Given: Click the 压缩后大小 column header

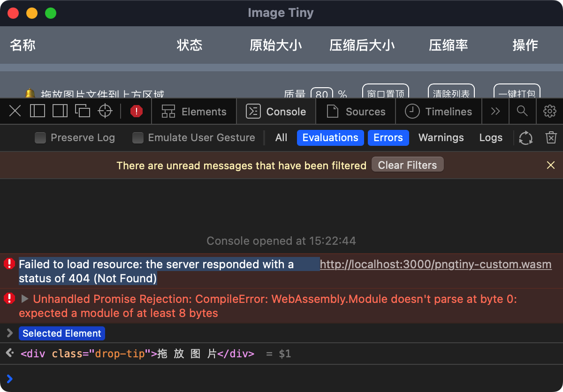Looking at the screenshot, I should [362, 45].
